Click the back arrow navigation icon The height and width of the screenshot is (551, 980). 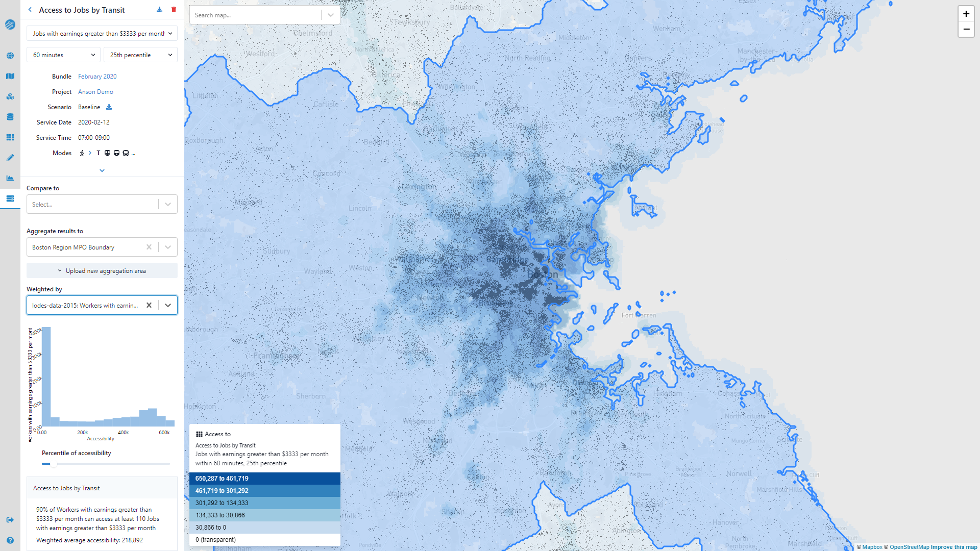point(30,9)
